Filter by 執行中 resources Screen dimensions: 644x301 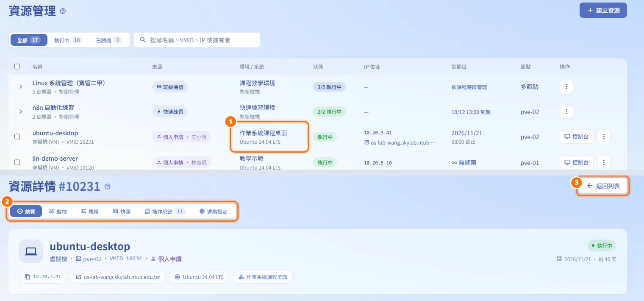point(67,40)
